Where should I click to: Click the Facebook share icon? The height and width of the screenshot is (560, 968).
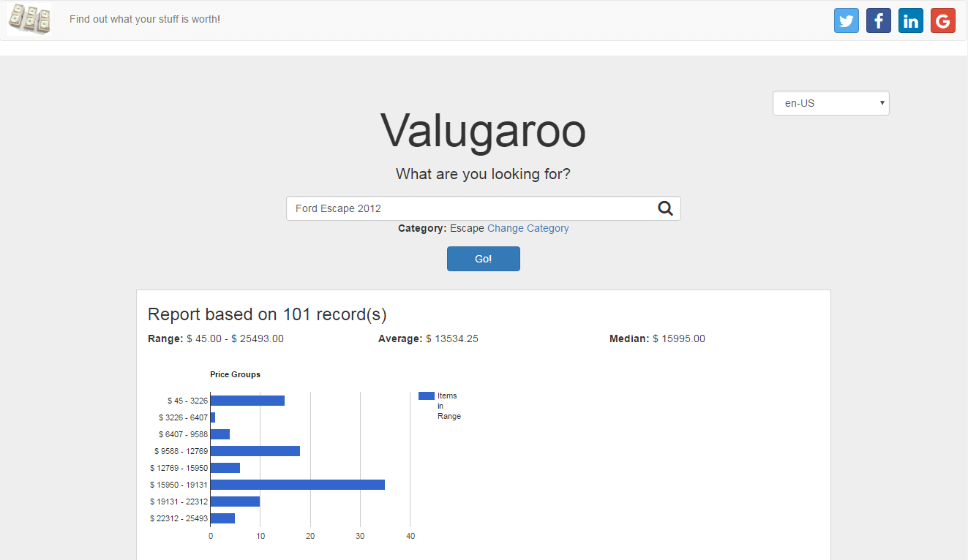[x=879, y=20]
